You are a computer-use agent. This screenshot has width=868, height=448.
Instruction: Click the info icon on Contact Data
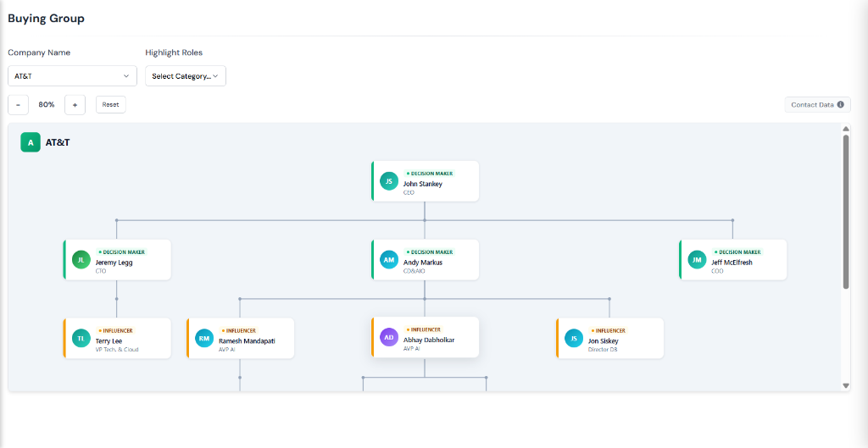[840, 104]
